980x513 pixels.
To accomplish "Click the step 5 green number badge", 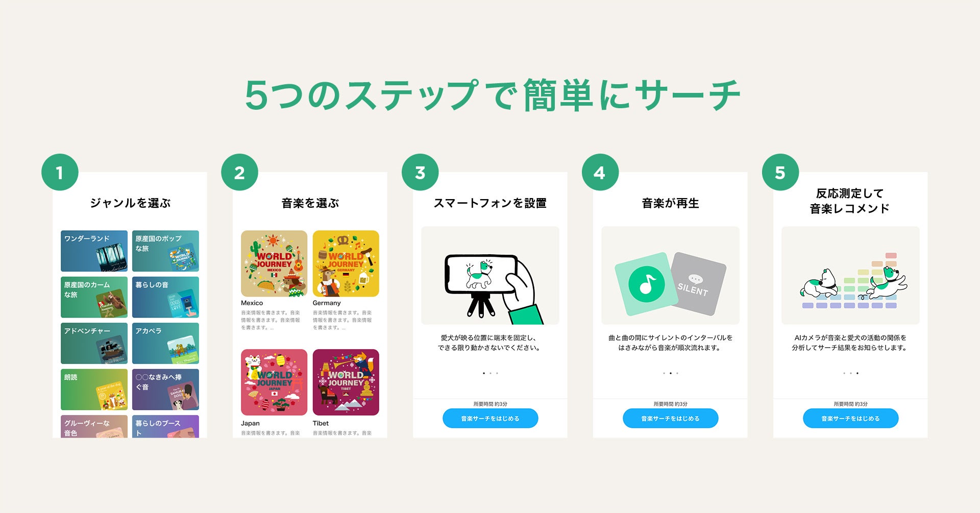I will [780, 173].
